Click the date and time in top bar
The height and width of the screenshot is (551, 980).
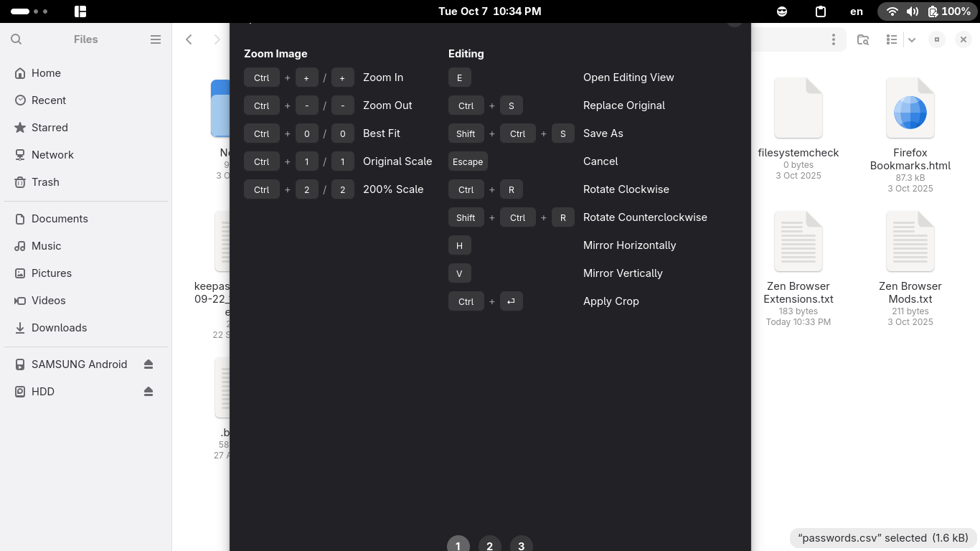(x=489, y=11)
